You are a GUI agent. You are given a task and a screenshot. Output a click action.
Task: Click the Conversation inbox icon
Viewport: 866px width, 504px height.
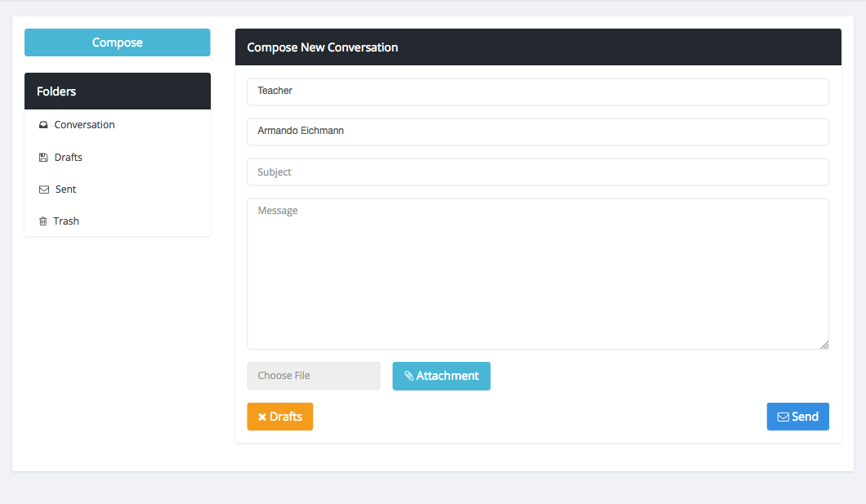(43, 125)
